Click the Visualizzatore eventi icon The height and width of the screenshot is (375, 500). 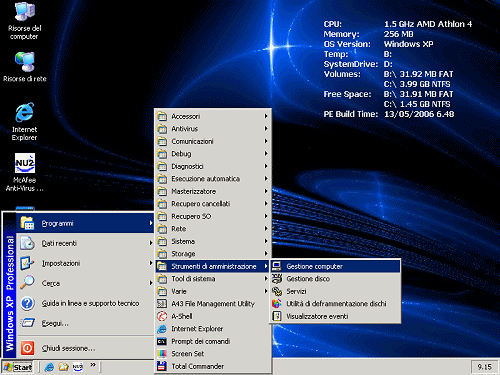click(x=277, y=316)
